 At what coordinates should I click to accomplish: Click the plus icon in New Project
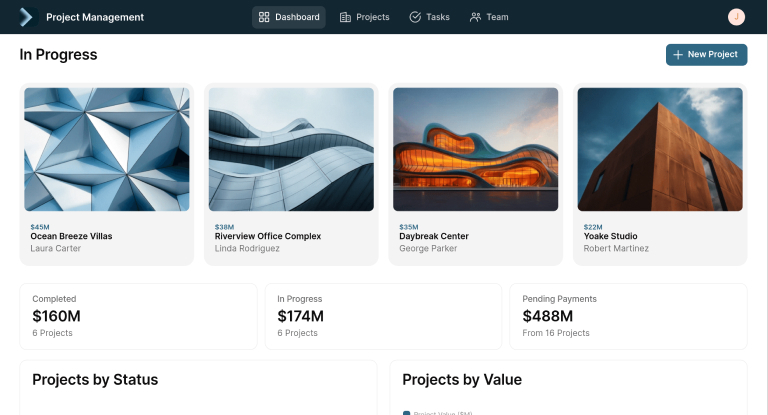[x=678, y=54]
